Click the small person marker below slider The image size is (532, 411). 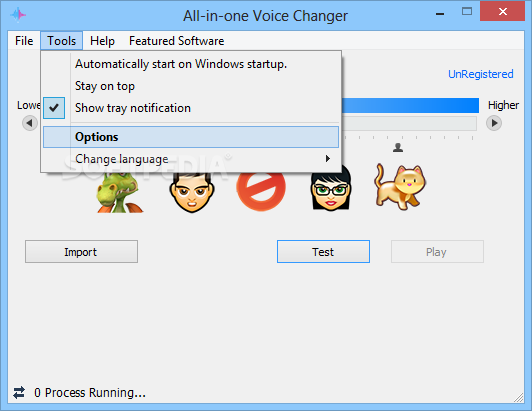tap(398, 147)
